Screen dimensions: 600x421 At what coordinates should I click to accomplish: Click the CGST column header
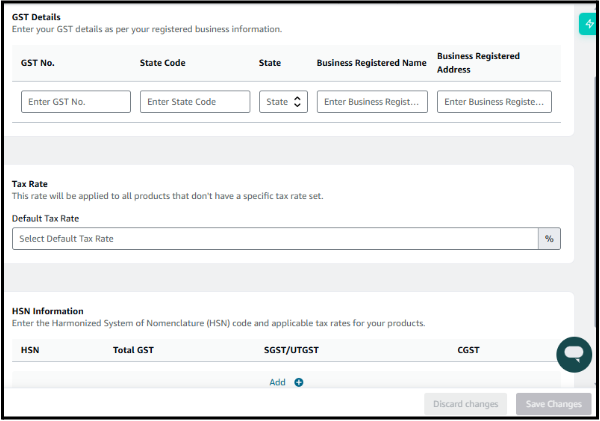point(468,350)
